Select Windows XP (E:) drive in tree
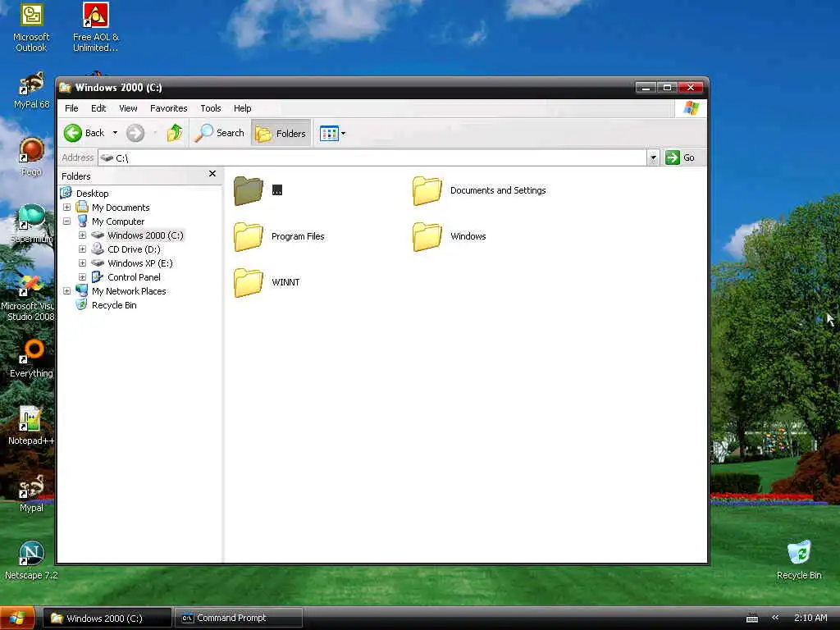 (139, 263)
